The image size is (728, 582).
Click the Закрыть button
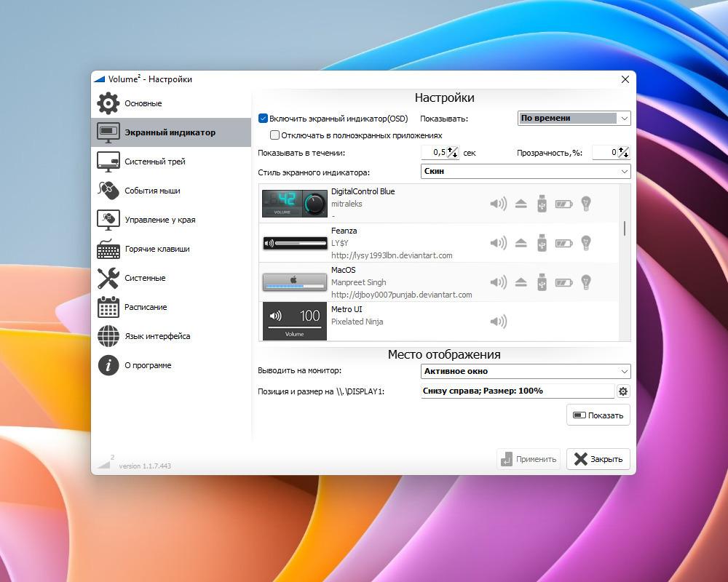coord(598,459)
